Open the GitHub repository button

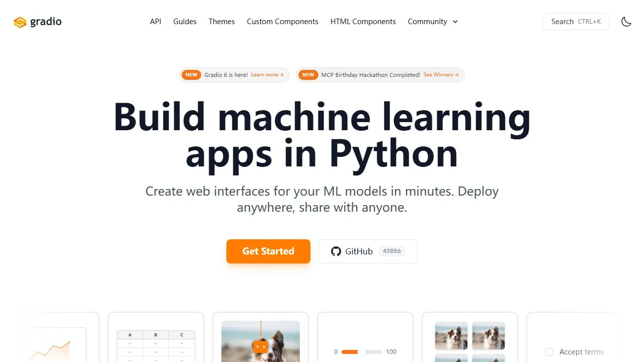tap(368, 251)
